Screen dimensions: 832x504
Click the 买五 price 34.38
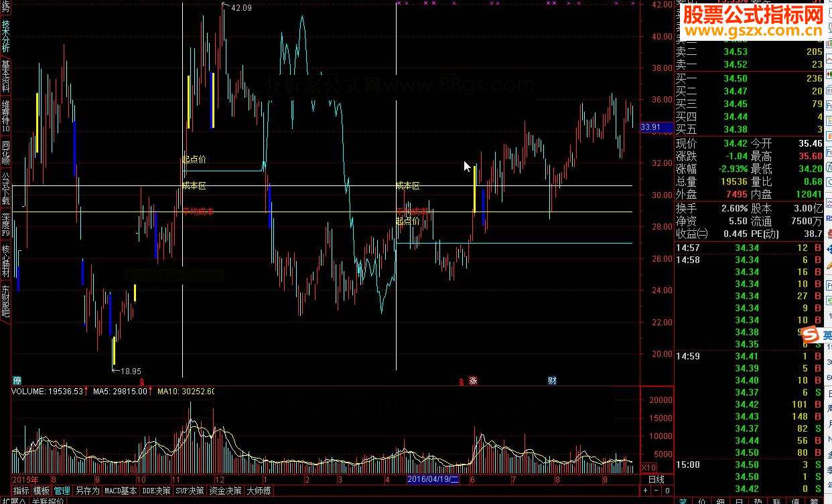[x=736, y=129]
